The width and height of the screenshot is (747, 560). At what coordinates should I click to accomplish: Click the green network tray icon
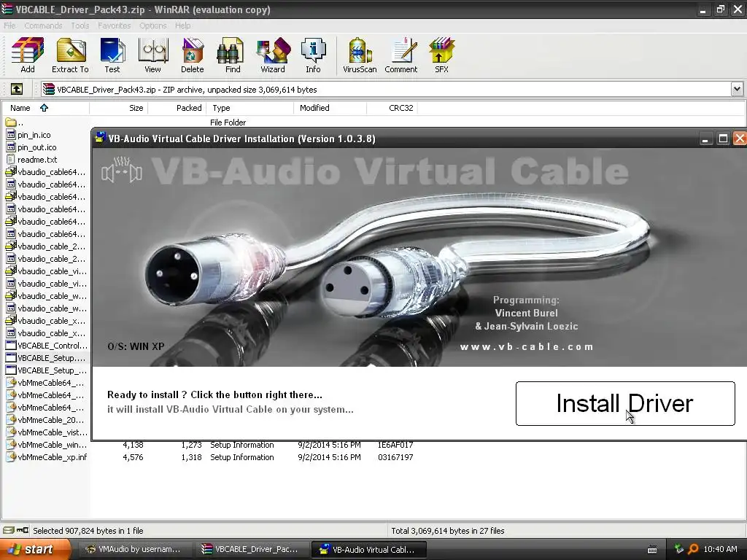pyautogui.click(x=679, y=549)
